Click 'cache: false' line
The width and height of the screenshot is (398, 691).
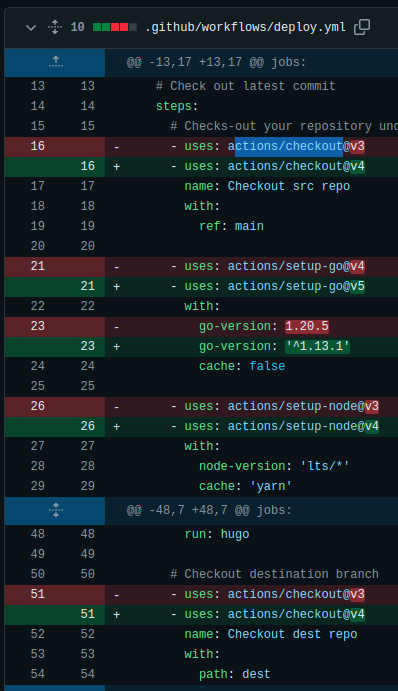242,366
